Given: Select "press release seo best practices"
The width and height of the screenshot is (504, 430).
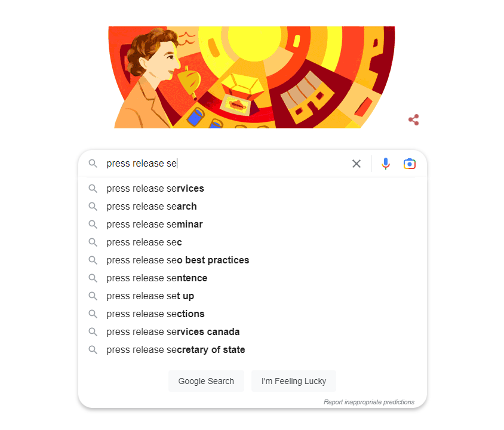Looking at the screenshot, I should (178, 260).
